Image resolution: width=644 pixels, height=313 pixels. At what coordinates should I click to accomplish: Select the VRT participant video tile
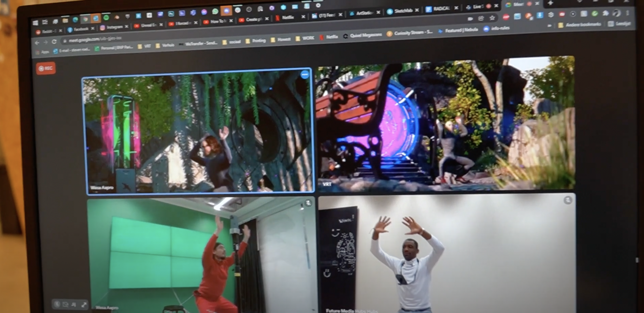(445, 125)
